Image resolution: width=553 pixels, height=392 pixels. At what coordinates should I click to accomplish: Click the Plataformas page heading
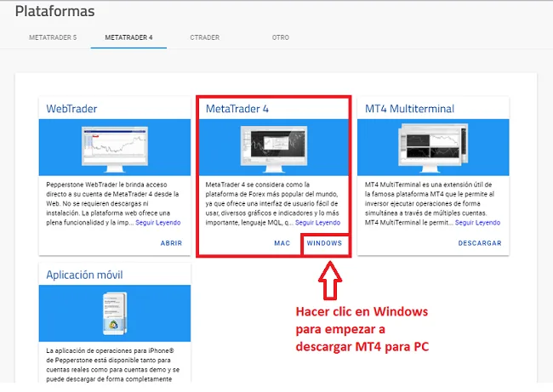click(x=54, y=11)
